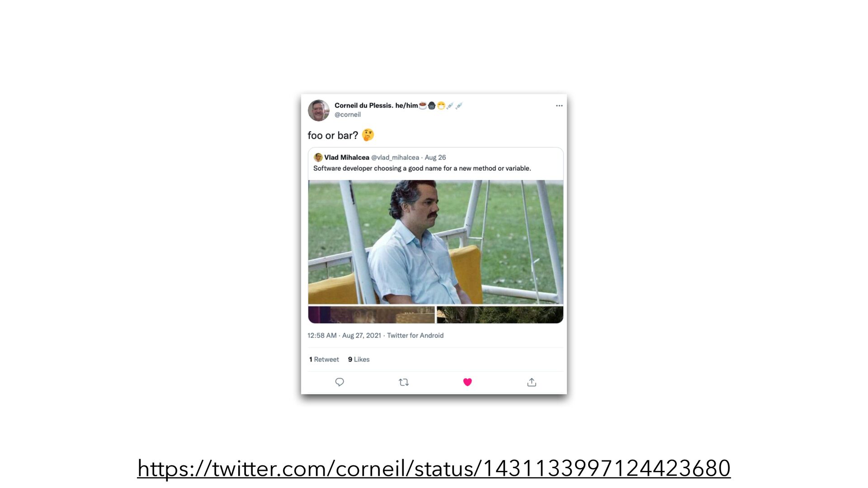
Task: Click the retweet arrows icon
Action: pyautogui.click(x=404, y=382)
